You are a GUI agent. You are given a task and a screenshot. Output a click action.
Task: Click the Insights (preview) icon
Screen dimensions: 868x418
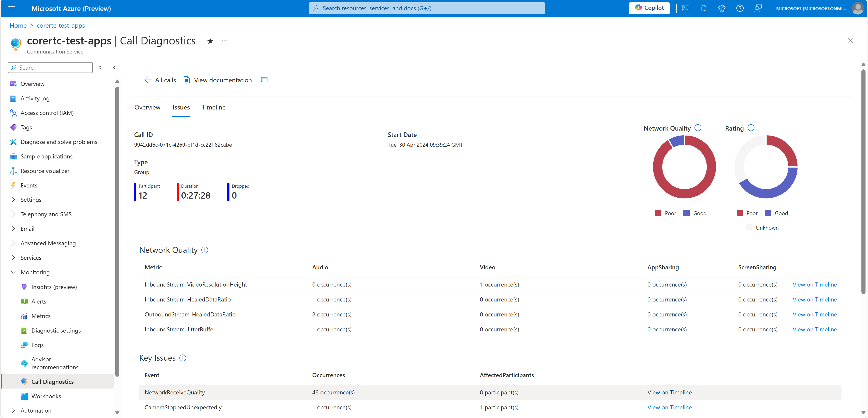pyautogui.click(x=24, y=287)
